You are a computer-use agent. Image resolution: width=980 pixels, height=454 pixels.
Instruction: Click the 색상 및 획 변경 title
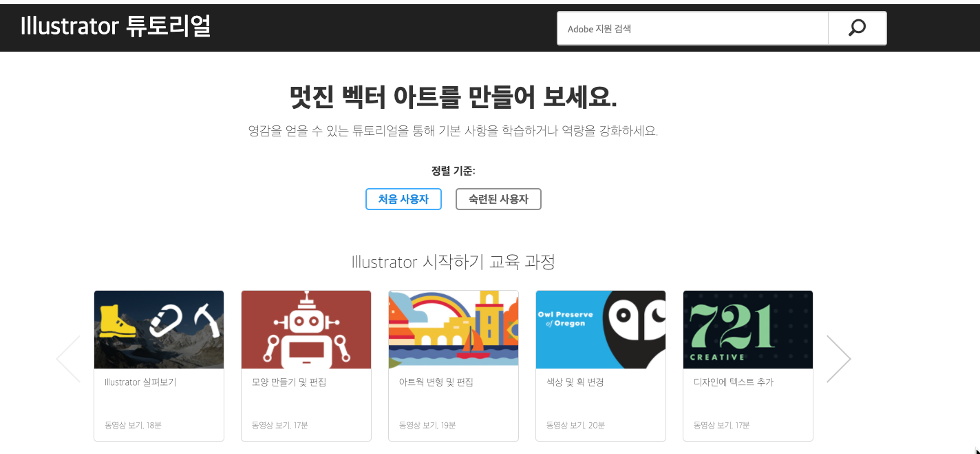pos(575,382)
